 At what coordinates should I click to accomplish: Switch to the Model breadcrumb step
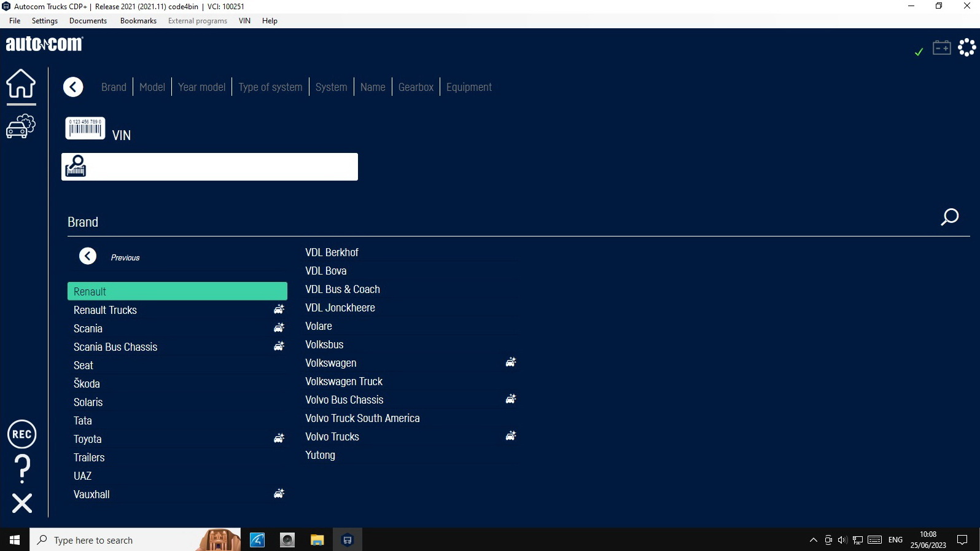click(152, 87)
